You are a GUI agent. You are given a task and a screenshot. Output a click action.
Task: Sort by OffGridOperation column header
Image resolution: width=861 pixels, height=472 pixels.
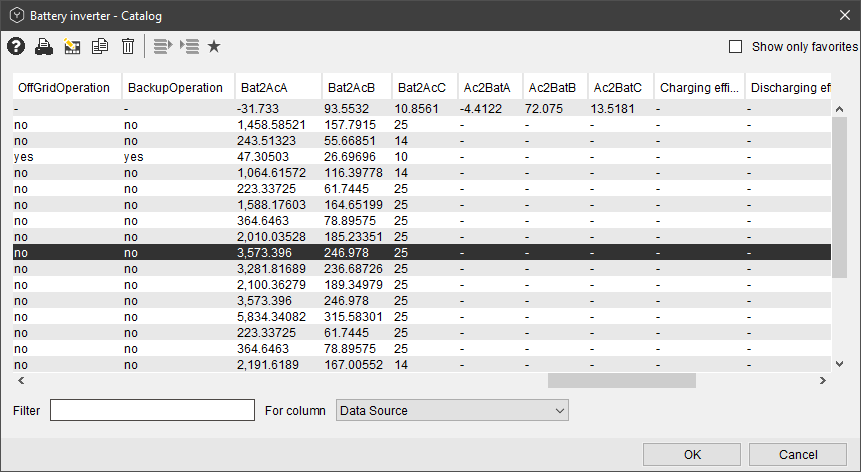65,88
